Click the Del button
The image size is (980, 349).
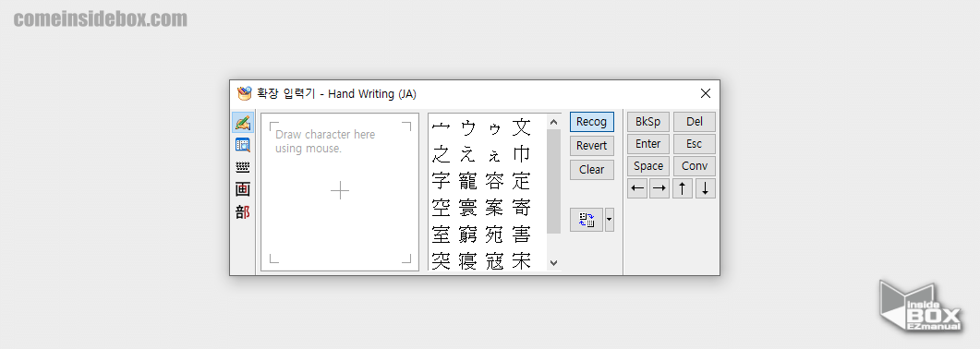tap(695, 122)
